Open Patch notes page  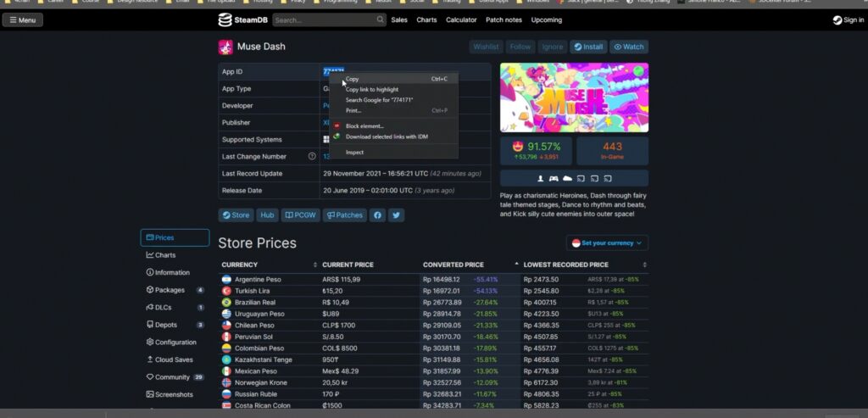pyautogui.click(x=504, y=20)
